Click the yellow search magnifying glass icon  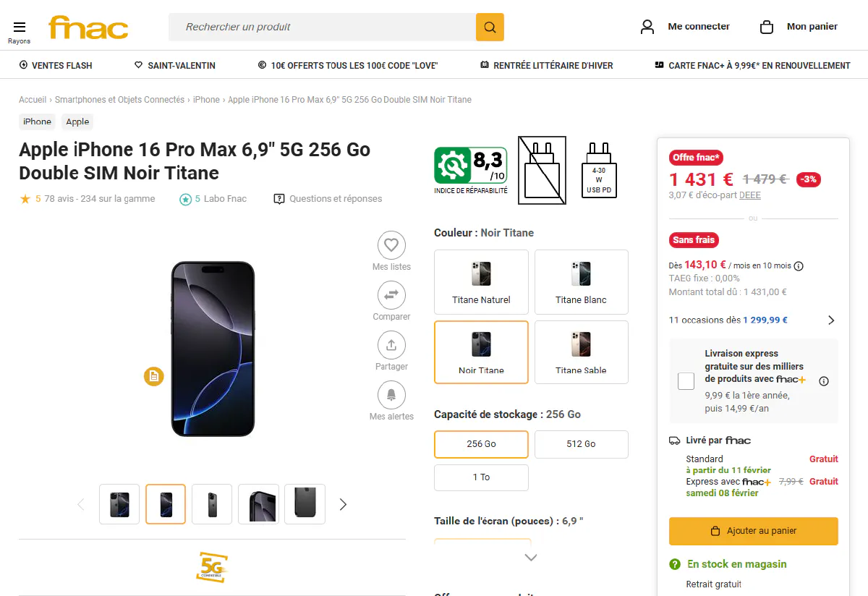tap(490, 27)
